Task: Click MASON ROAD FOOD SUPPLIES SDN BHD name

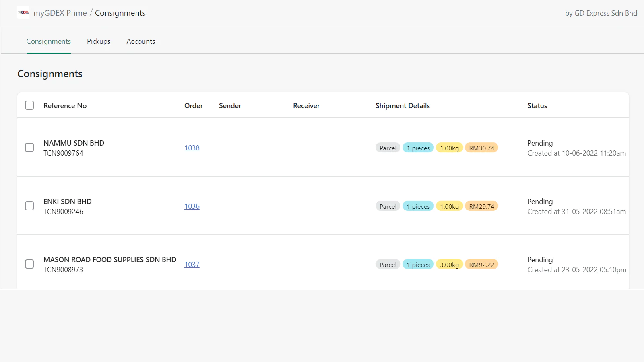Action: 110,260
